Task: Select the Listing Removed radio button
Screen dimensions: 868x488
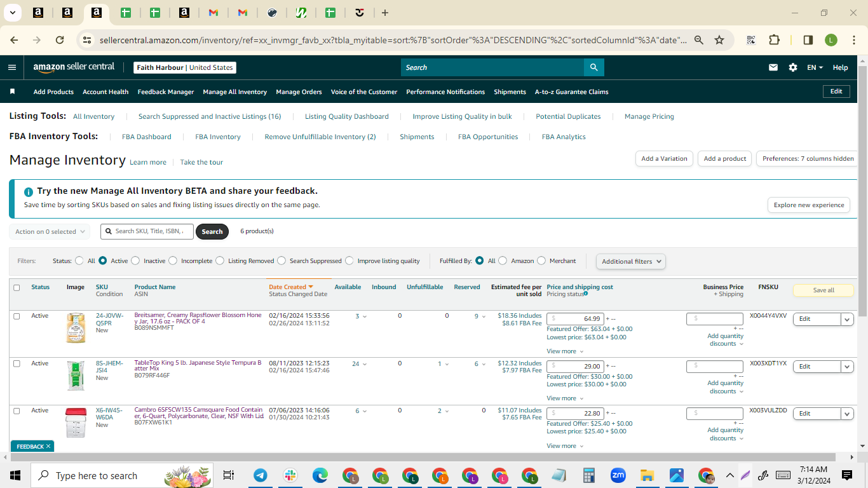Action: pos(220,261)
